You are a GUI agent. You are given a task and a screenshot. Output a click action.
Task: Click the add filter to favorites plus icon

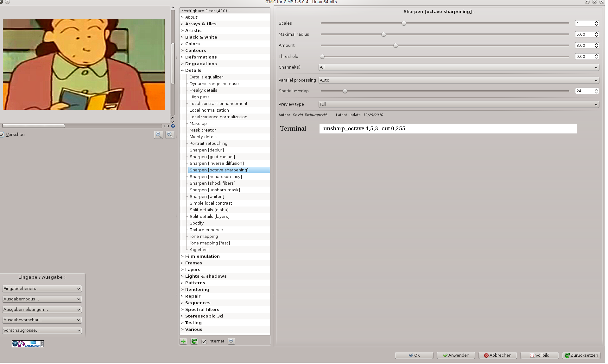pos(183,341)
